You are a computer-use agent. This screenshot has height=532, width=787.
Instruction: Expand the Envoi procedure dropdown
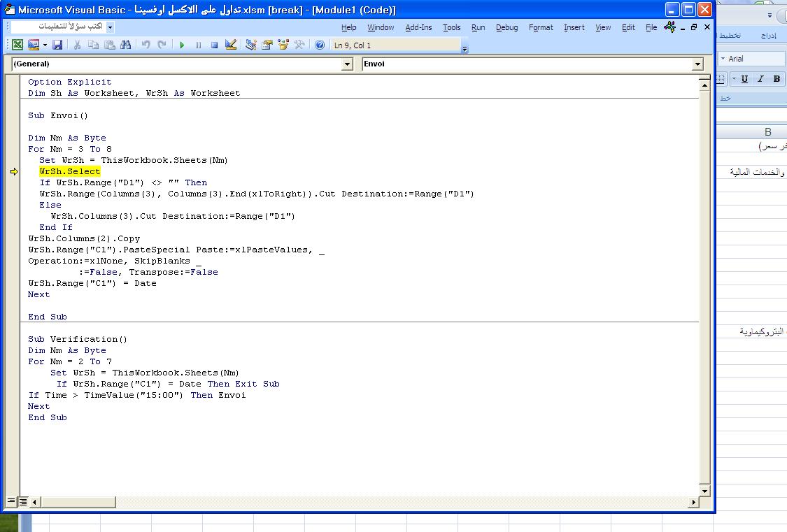[x=697, y=64]
